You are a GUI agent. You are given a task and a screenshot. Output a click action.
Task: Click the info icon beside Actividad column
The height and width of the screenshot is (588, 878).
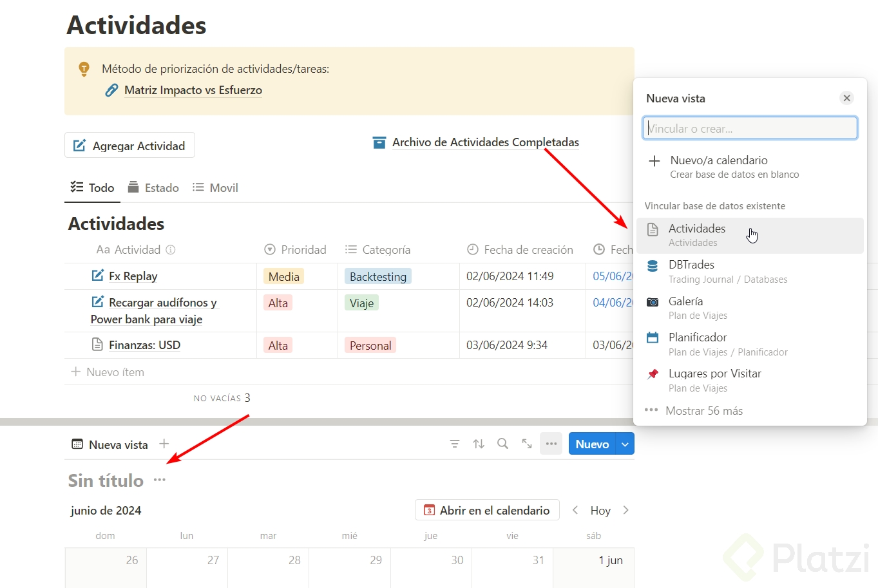click(x=171, y=250)
